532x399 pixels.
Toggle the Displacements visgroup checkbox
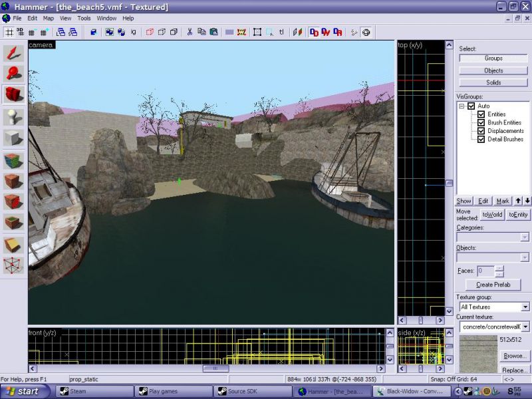tap(481, 131)
